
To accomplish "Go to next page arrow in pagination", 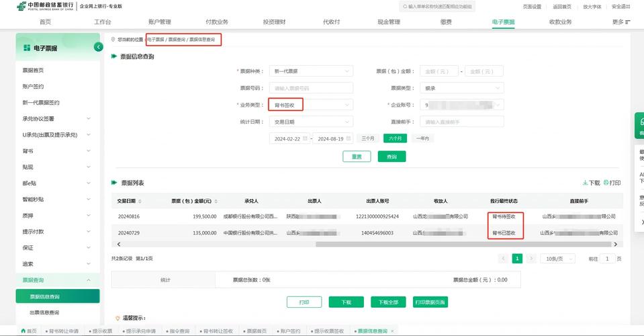I will pos(531,258).
